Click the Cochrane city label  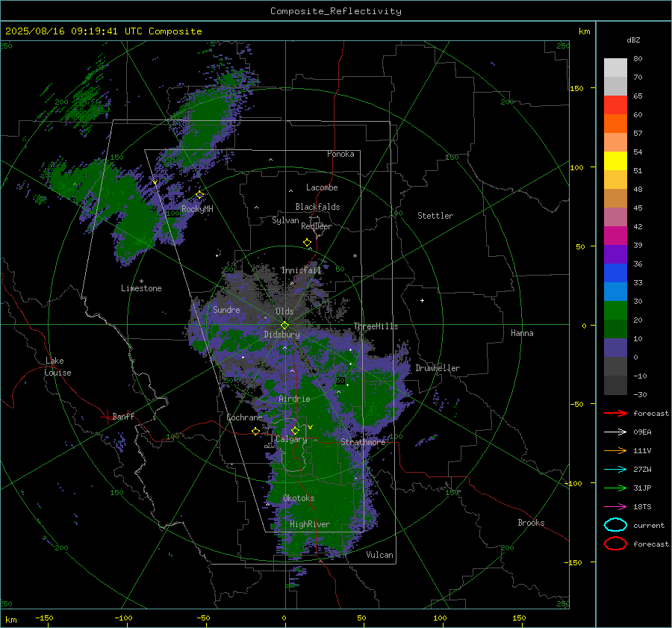point(244,417)
